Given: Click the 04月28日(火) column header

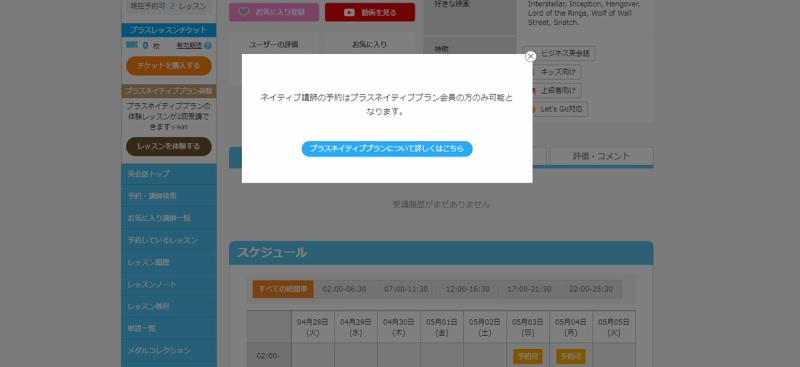Looking at the screenshot, I should (x=313, y=327).
